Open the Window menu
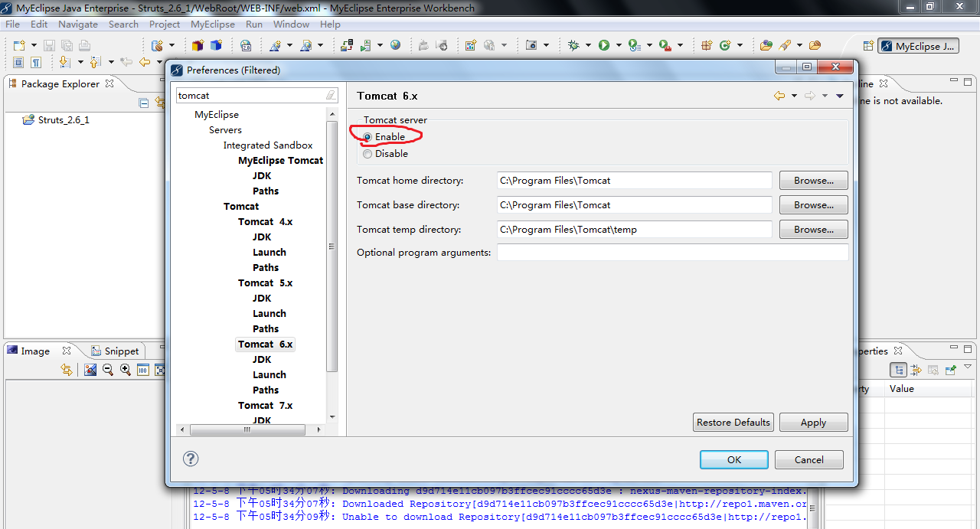The width and height of the screenshot is (980, 529). [291, 24]
